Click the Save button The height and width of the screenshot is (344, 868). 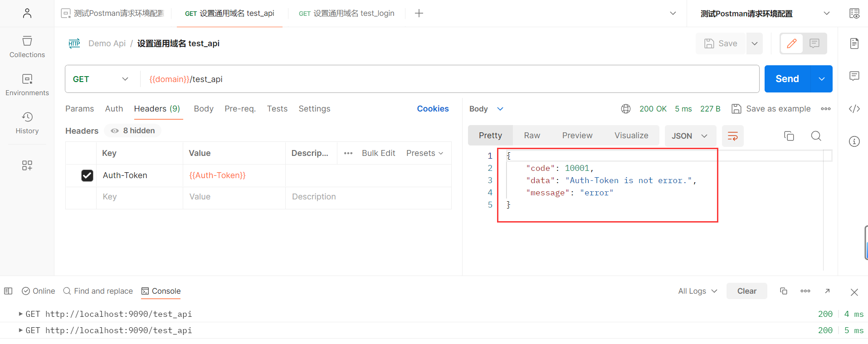point(721,44)
